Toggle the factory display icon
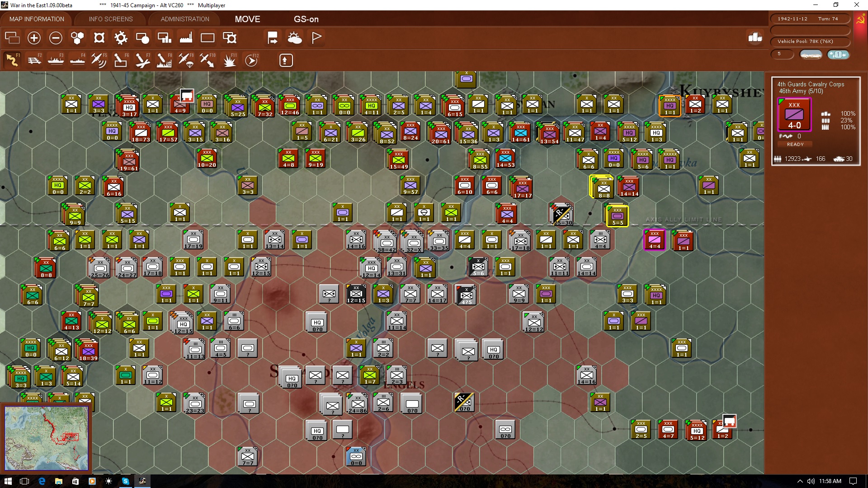Image resolution: width=868 pixels, height=488 pixels. click(186, 38)
